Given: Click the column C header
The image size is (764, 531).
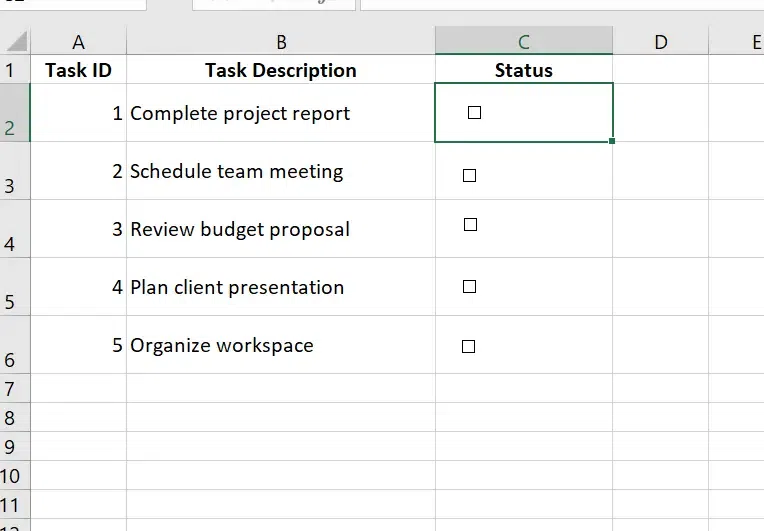Looking at the screenshot, I should pos(523,42).
